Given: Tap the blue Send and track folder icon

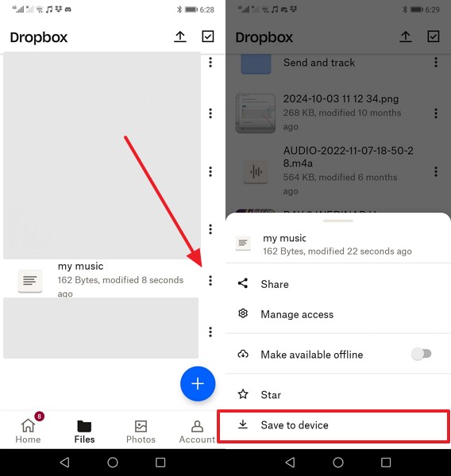Looking at the screenshot, I should click(256, 63).
